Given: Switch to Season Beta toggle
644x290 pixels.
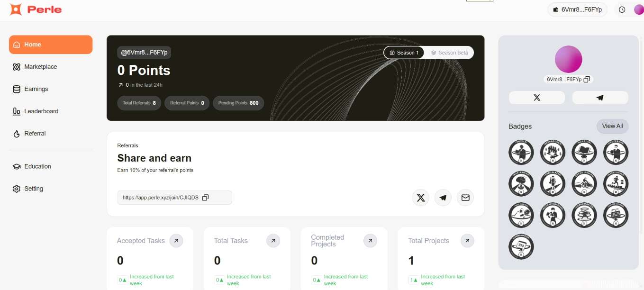Looking at the screenshot, I should pos(449,53).
